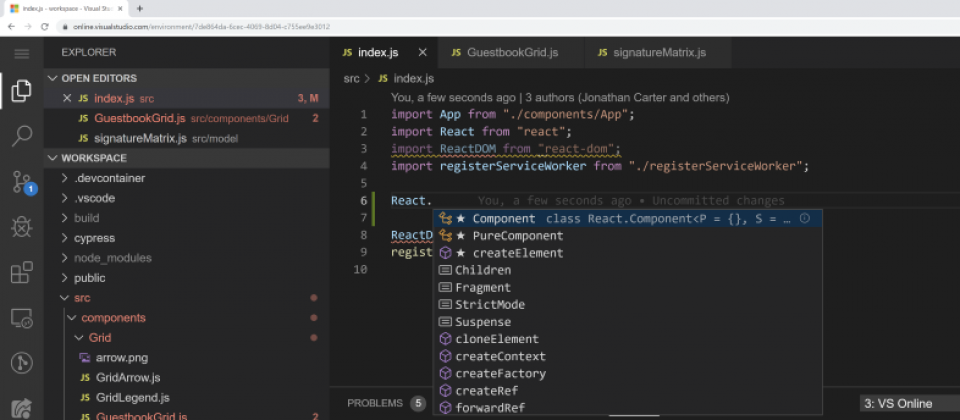Image resolution: width=960 pixels, height=420 pixels.
Task: Select createRef suggestion
Action: tap(628, 390)
